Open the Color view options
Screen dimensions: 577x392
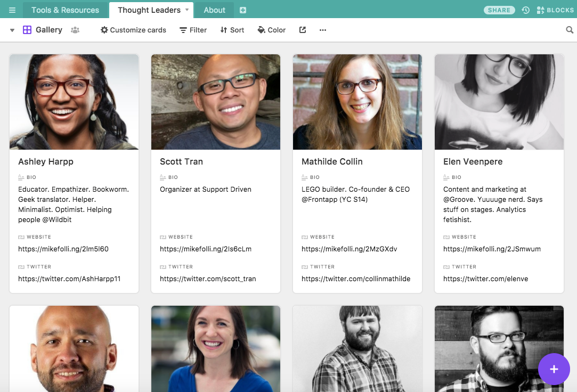coord(271,30)
